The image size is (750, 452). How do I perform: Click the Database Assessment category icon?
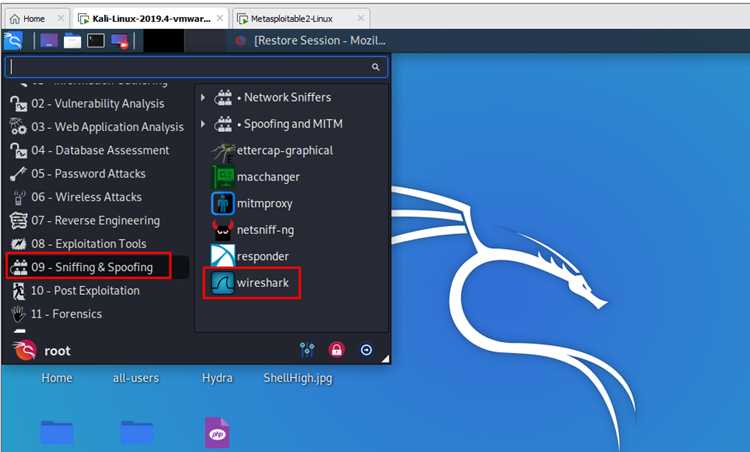(x=19, y=150)
